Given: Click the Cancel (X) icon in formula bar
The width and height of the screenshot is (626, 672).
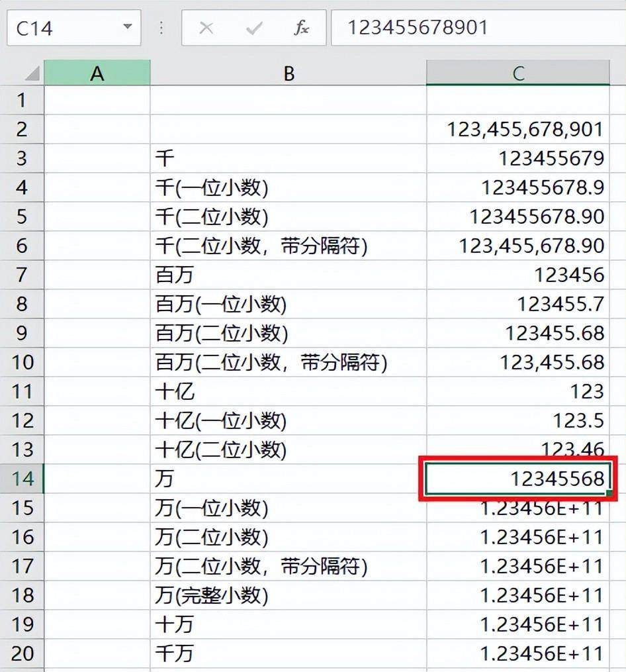Looking at the screenshot, I should click(206, 28).
